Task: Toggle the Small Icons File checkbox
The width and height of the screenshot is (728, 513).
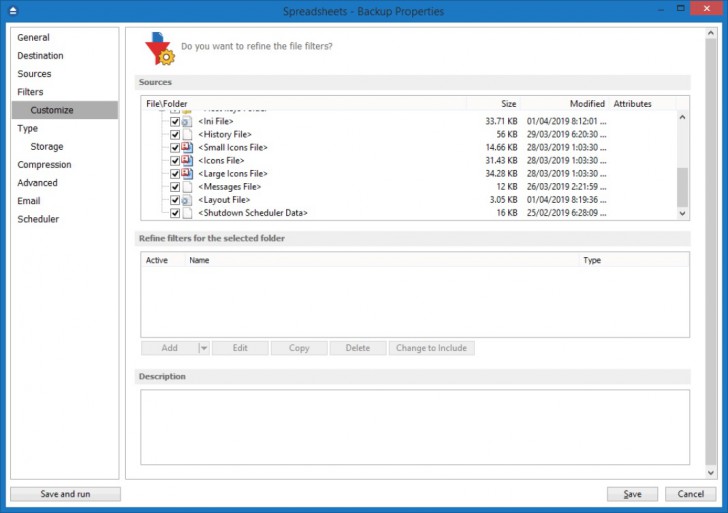Action: point(175,148)
